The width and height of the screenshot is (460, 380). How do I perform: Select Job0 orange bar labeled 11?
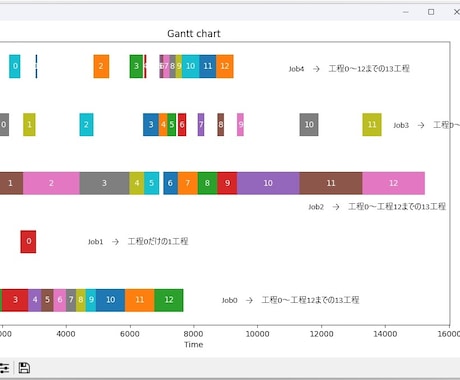[x=140, y=300]
